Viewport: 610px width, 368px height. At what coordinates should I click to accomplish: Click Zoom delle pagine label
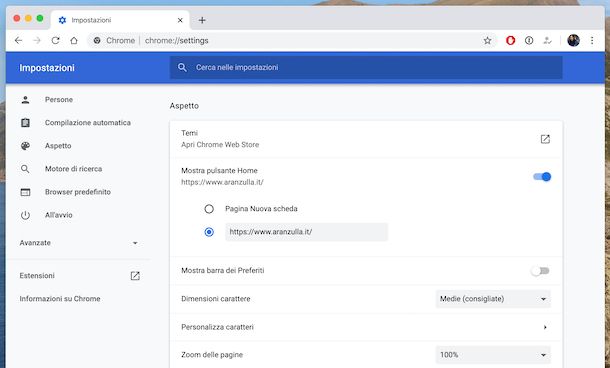click(212, 355)
